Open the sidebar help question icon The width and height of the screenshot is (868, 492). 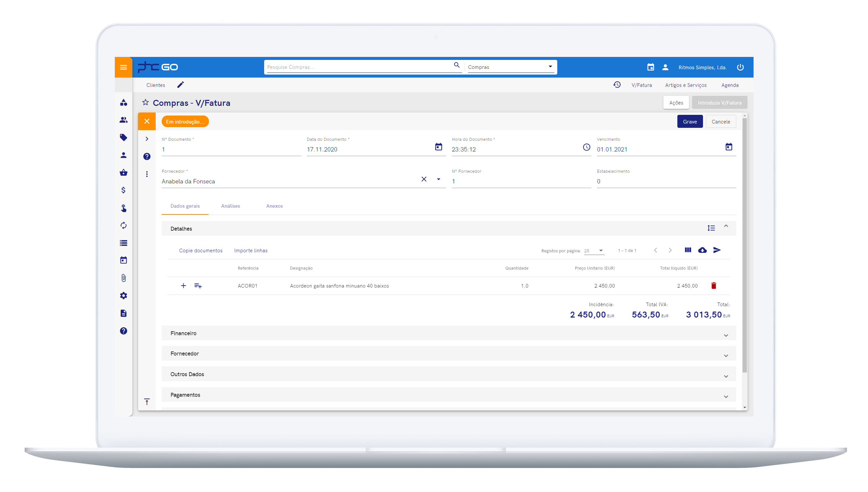click(x=123, y=331)
